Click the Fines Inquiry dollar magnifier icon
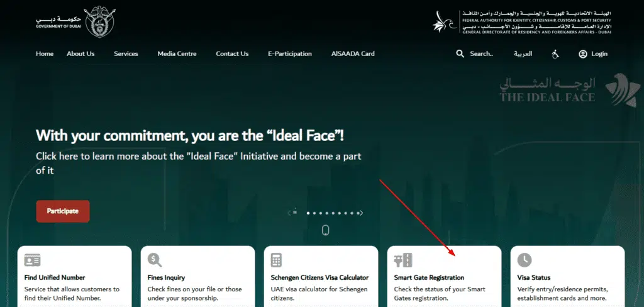 click(155, 260)
